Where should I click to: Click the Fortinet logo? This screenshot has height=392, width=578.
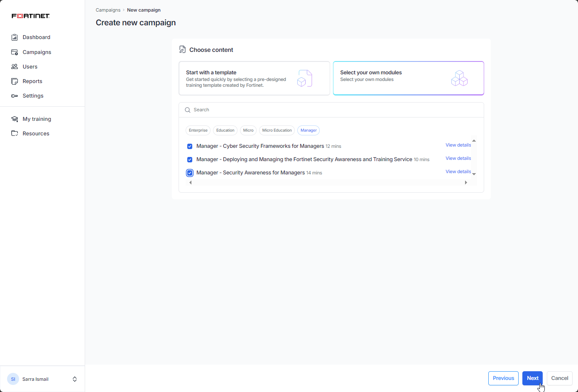coord(31,16)
